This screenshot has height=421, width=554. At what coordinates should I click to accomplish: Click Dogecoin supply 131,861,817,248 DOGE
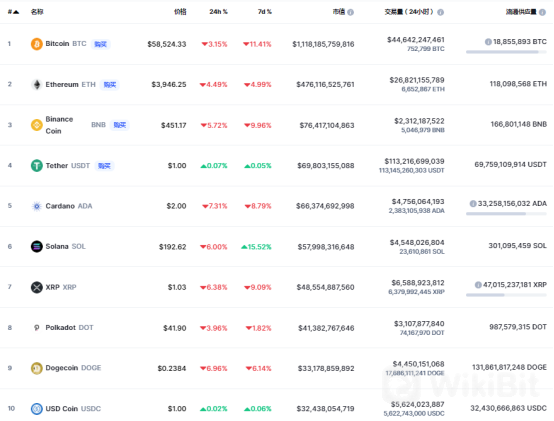pyautogui.click(x=509, y=367)
